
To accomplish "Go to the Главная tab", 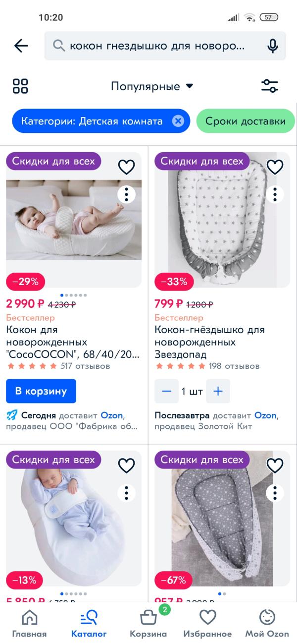I will click(30, 624).
